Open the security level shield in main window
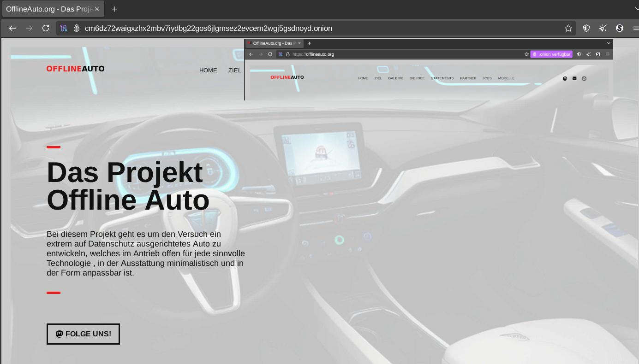This screenshot has width=639, height=364. coord(586,28)
